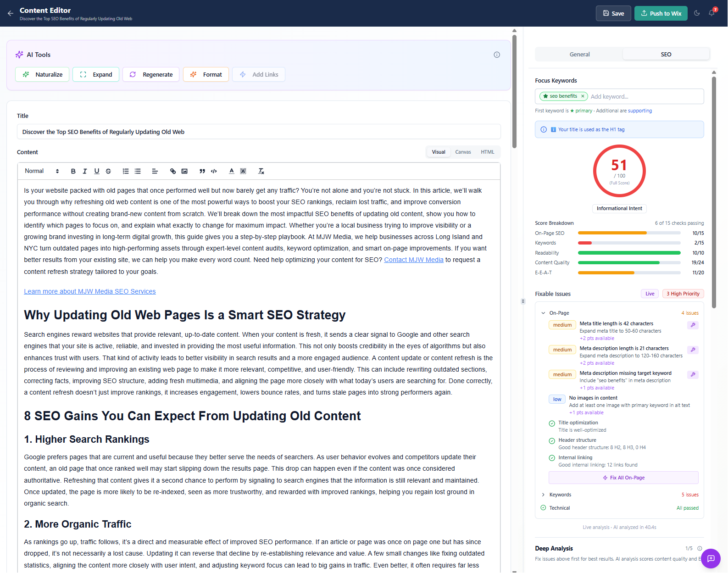Regenerate the content with AI
Viewport: 728px width, 573px height.
coord(151,74)
